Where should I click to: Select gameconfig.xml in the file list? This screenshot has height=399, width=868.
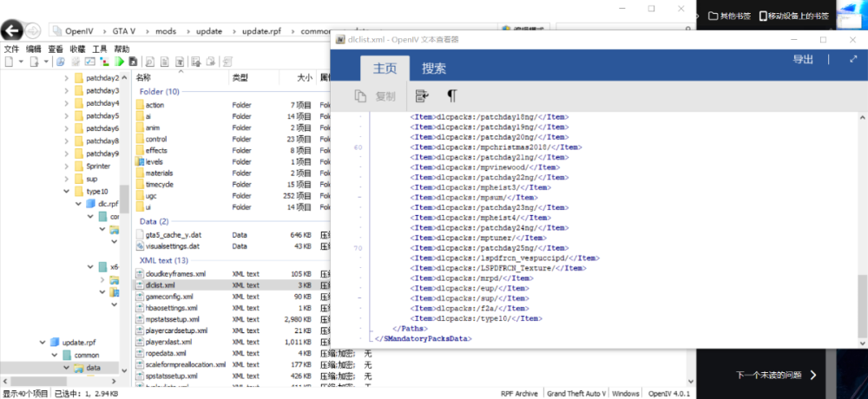pos(169,296)
